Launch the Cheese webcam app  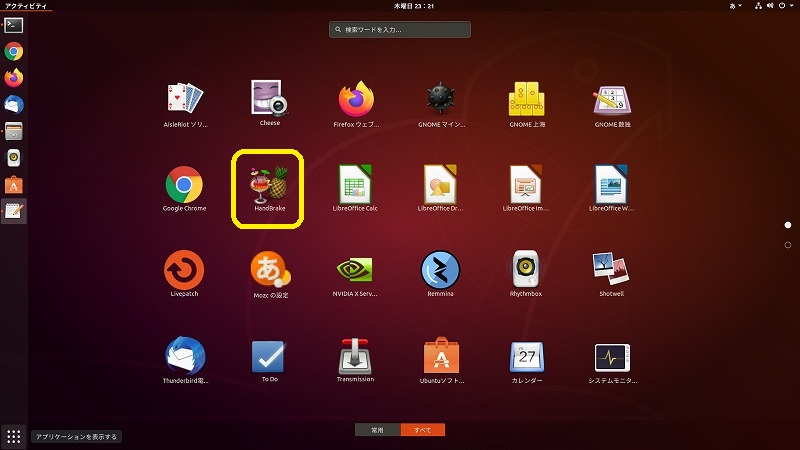pyautogui.click(x=270, y=104)
